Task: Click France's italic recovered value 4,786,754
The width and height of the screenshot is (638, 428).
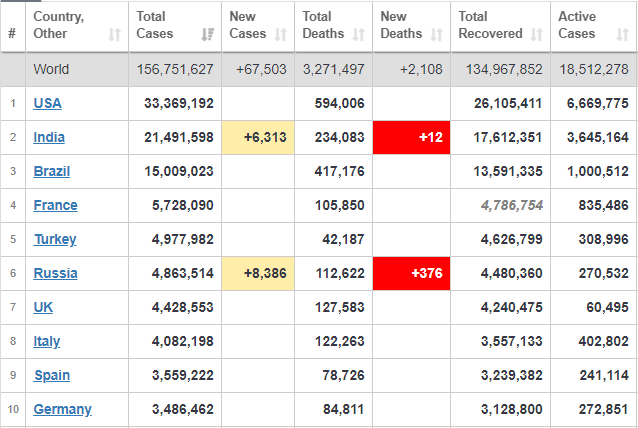Action: (512, 205)
